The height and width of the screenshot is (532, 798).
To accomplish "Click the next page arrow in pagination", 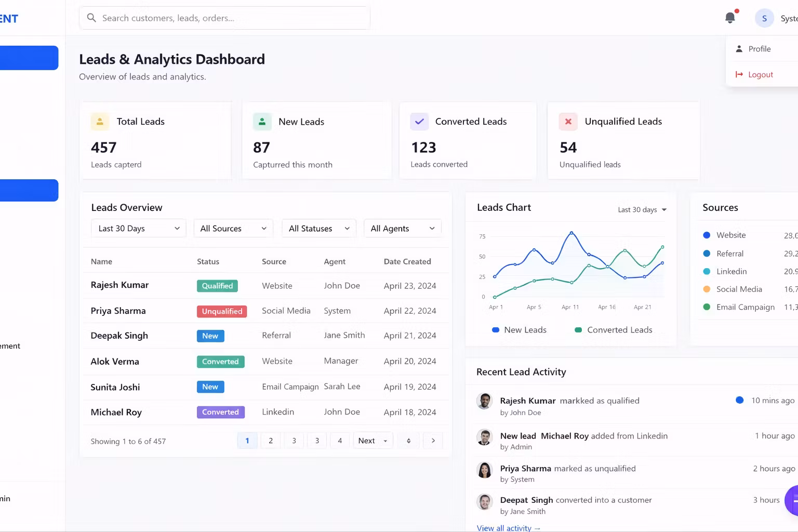I will click(433, 441).
